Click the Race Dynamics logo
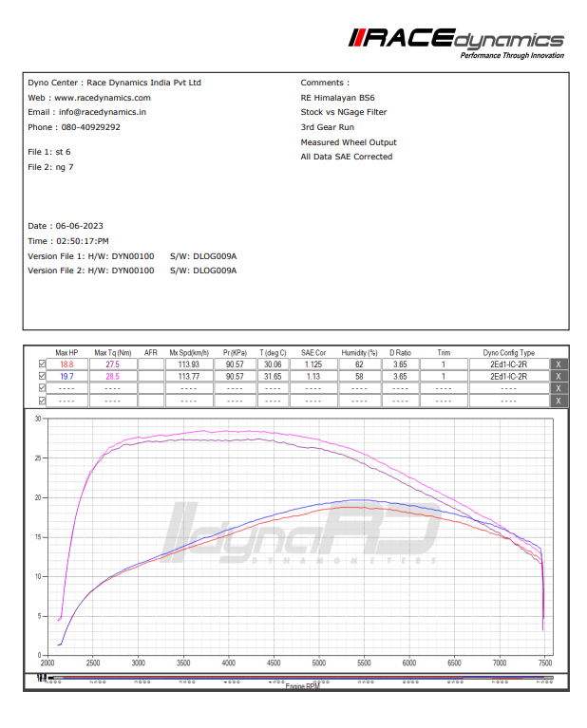This screenshot has width=587, height=728. pyautogui.click(x=456, y=42)
